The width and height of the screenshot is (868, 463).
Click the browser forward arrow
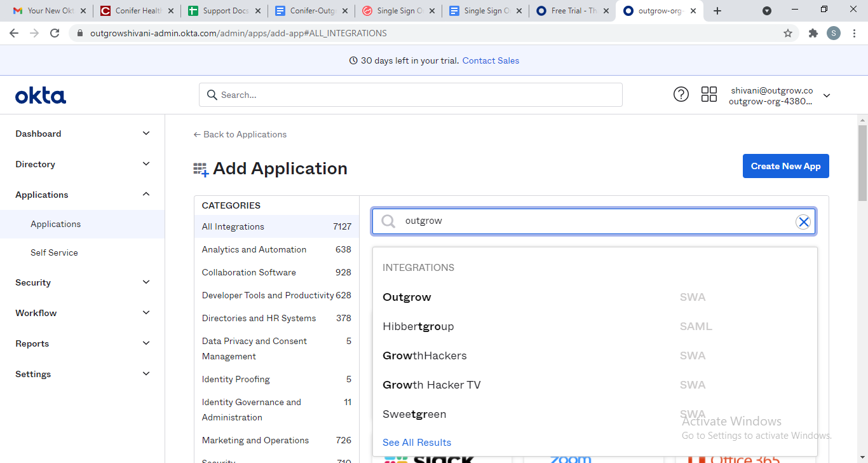pos(34,33)
